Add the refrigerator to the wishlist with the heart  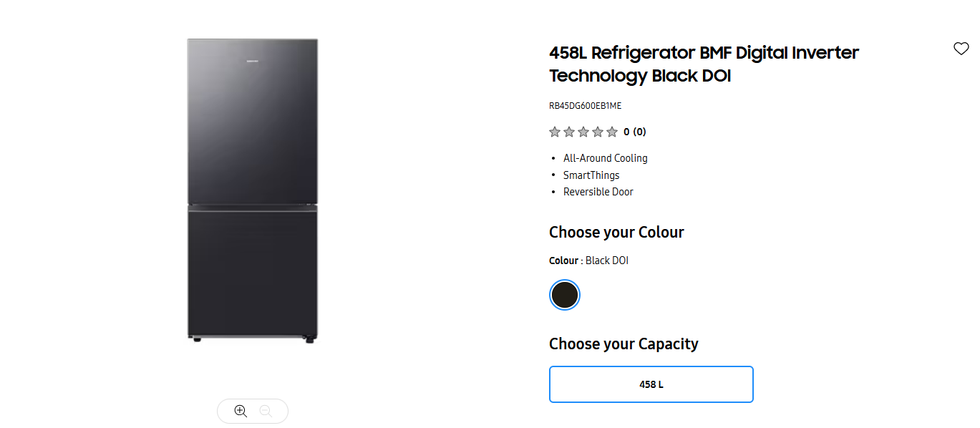[961, 49]
